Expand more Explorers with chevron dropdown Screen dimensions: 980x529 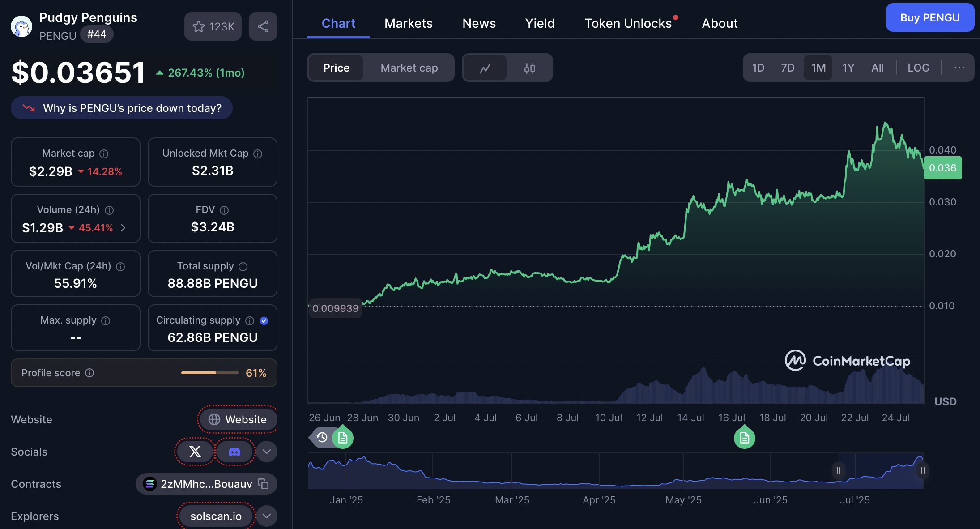267,516
